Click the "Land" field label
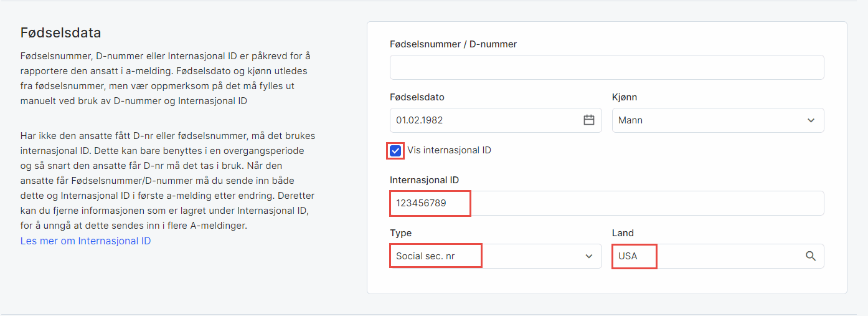The width and height of the screenshot is (868, 316). pyautogui.click(x=623, y=233)
